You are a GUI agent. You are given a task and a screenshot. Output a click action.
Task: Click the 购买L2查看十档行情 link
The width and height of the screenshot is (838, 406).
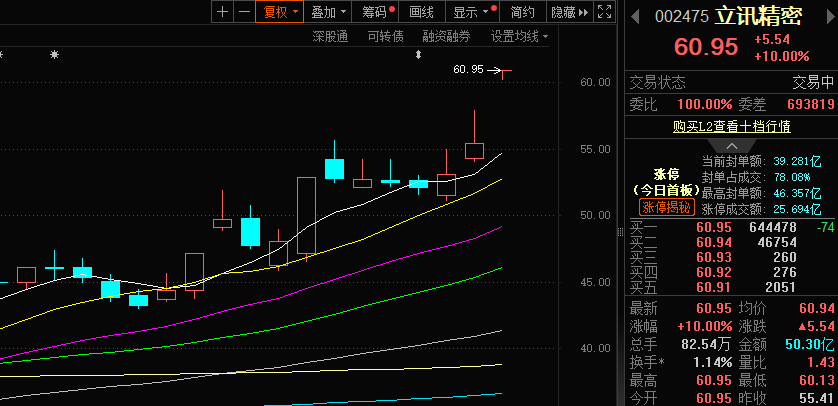pos(732,127)
